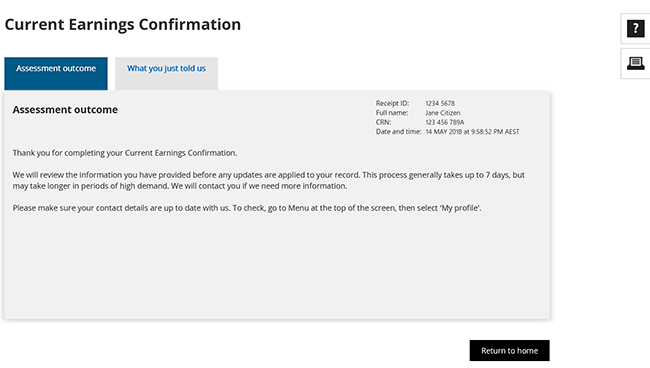Open the help question mark icon
Image resolution: width=650 pixels, height=368 pixels.
635,29
